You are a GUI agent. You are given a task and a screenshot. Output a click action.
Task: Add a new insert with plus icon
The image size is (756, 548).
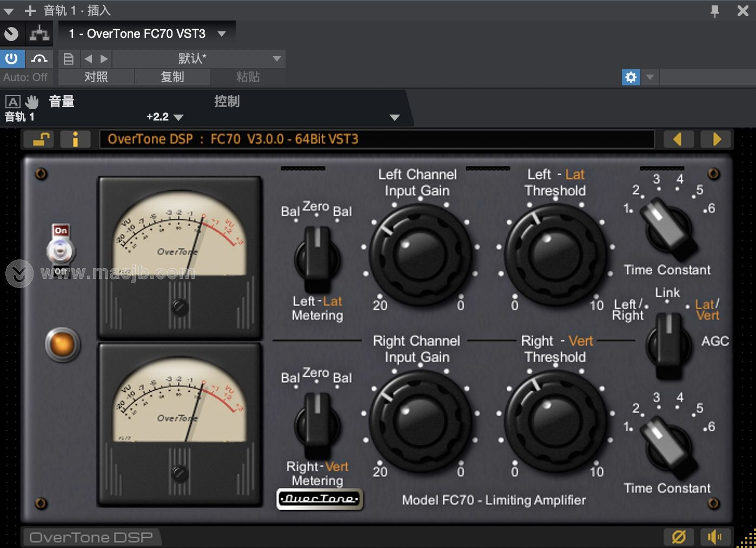click(x=30, y=10)
